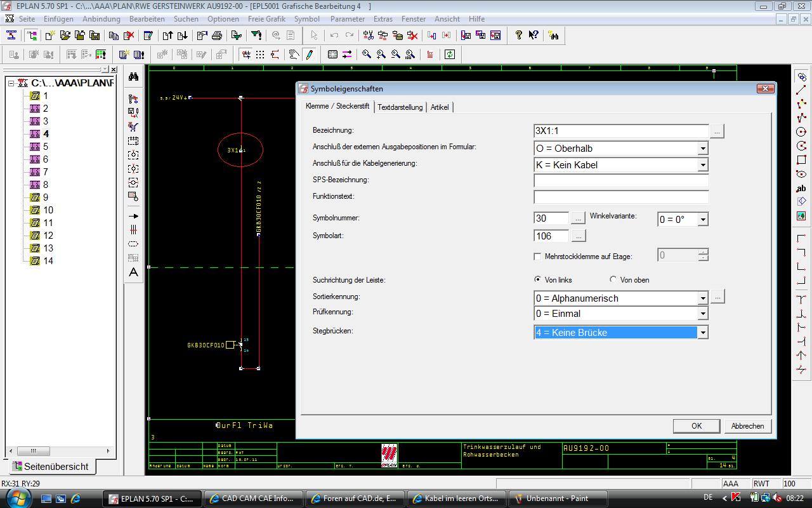Image resolution: width=812 pixels, height=508 pixels.
Task: Click the printer icon in the toolbar
Action: pyautogui.click(x=217, y=36)
